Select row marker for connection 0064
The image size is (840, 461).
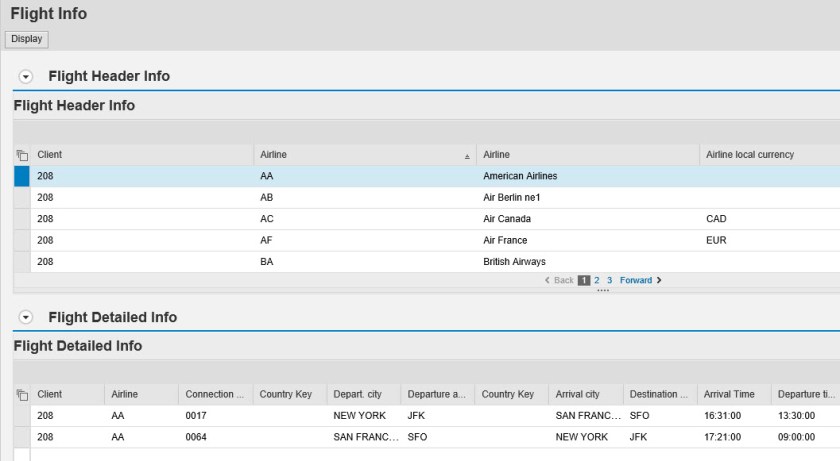(22, 437)
